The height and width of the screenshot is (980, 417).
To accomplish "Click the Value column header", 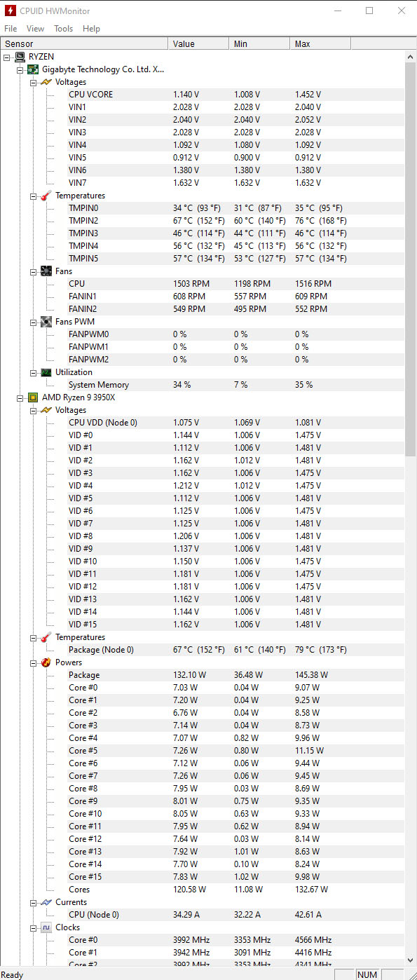I will point(199,44).
